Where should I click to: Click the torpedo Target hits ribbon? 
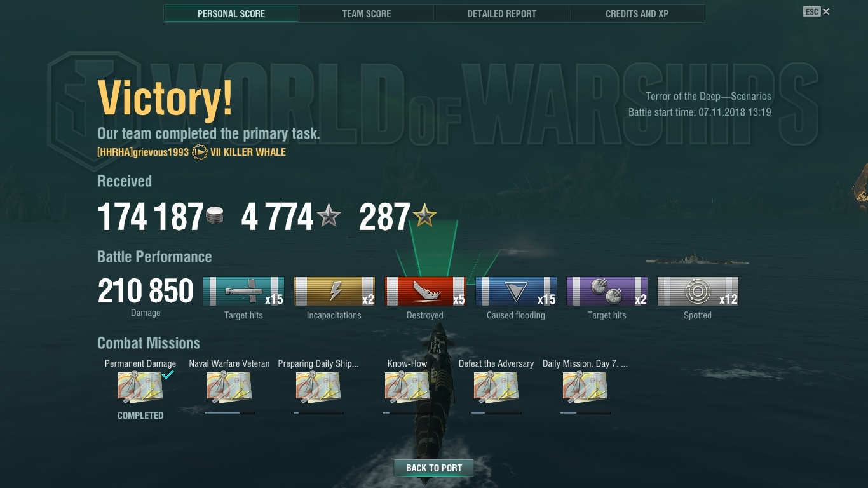tap(243, 292)
